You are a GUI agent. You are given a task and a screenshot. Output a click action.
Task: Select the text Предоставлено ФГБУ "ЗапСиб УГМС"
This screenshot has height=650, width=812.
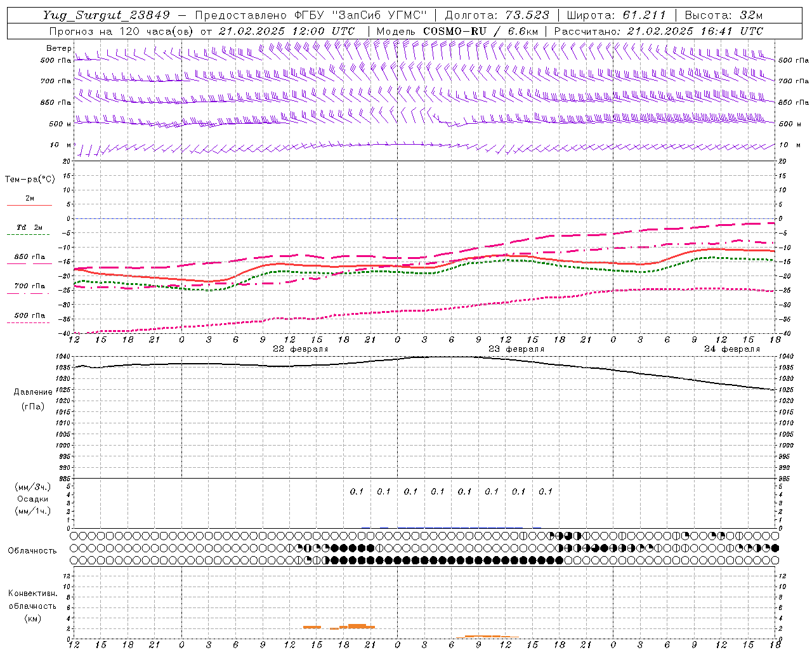click(311, 15)
